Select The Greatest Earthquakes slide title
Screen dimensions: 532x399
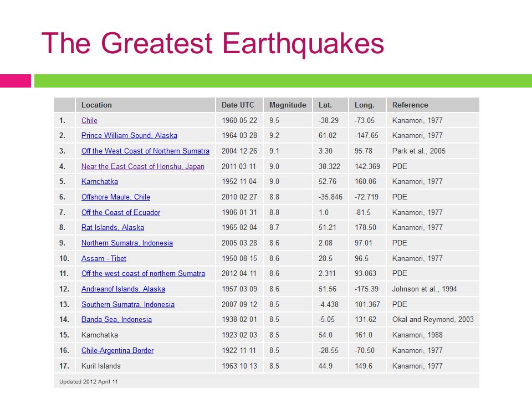coord(213,43)
